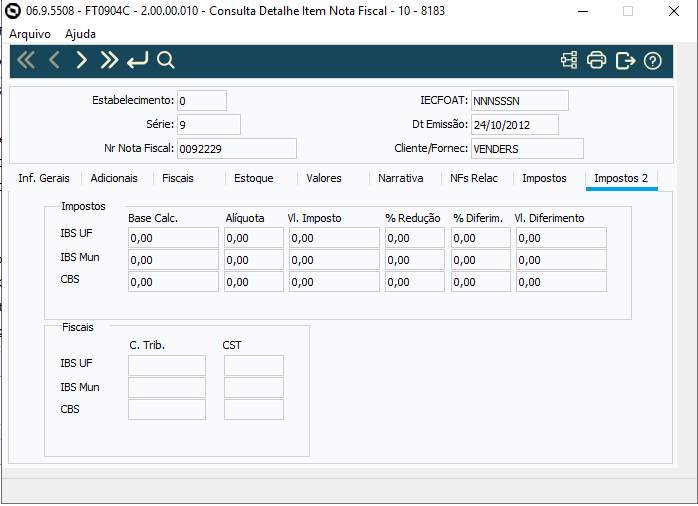This screenshot has height=506, width=698.
Task: Click the Série field
Action: click(209, 125)
